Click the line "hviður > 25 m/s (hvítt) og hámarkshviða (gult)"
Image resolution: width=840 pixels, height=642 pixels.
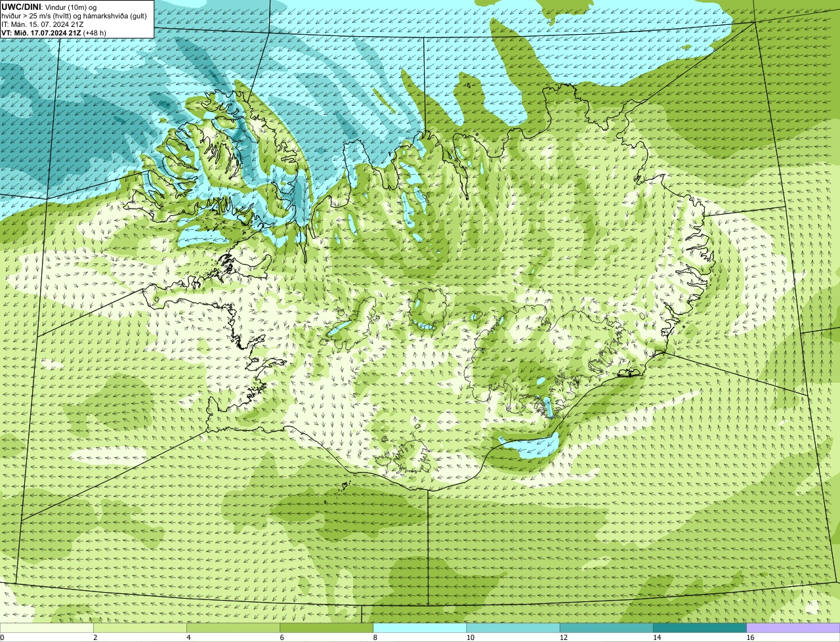[74, 15]
